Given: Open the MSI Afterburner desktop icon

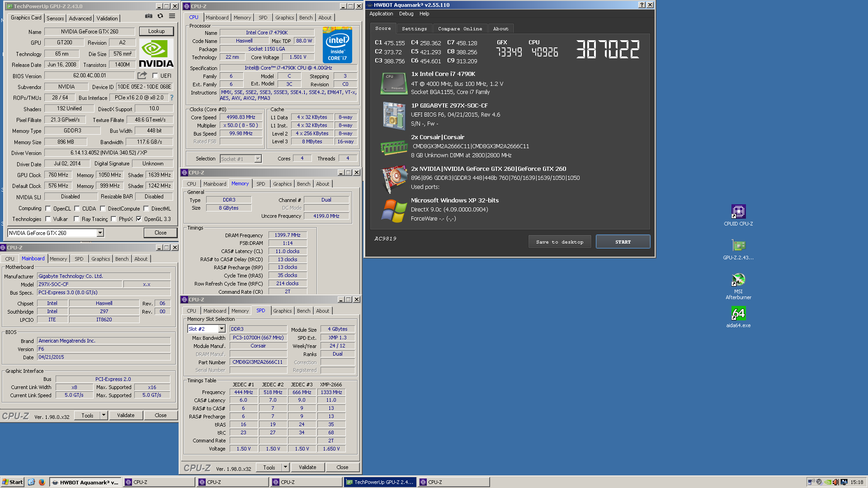Looking at the screenshot, I should click(x=738, y=286).
